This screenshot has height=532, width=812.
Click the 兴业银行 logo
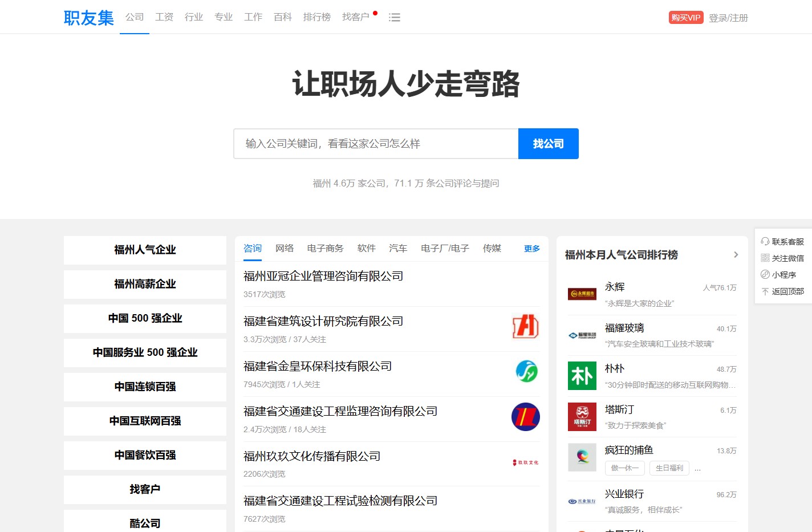point(582,501)
